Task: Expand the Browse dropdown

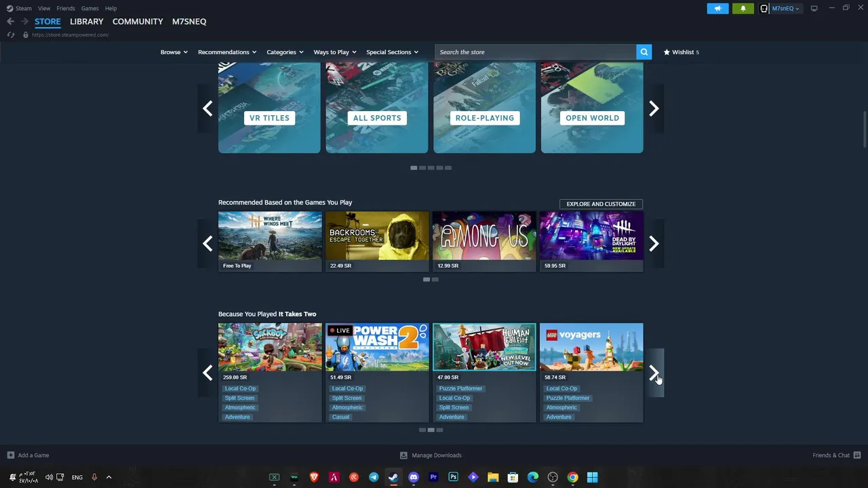Action: point(174,52)
